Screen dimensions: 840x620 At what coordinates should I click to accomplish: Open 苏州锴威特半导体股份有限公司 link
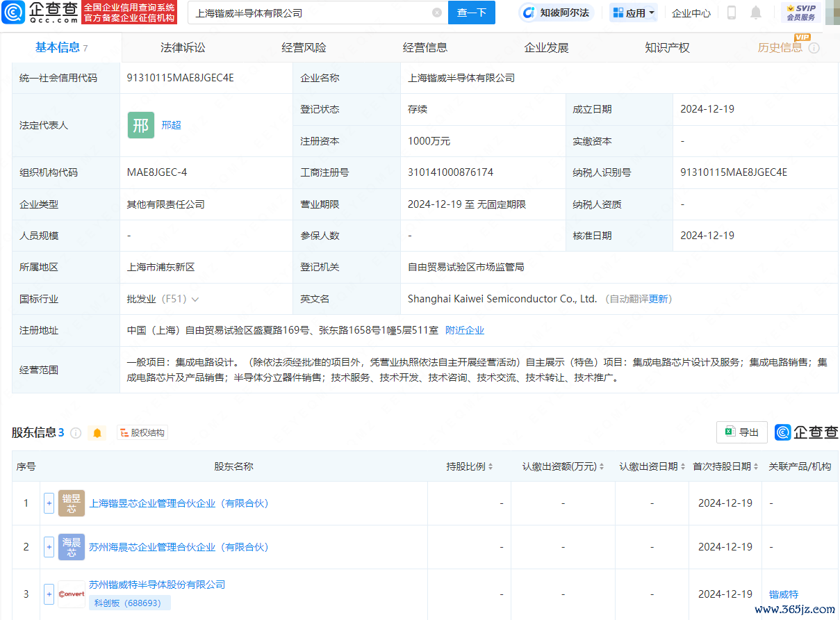157,585
